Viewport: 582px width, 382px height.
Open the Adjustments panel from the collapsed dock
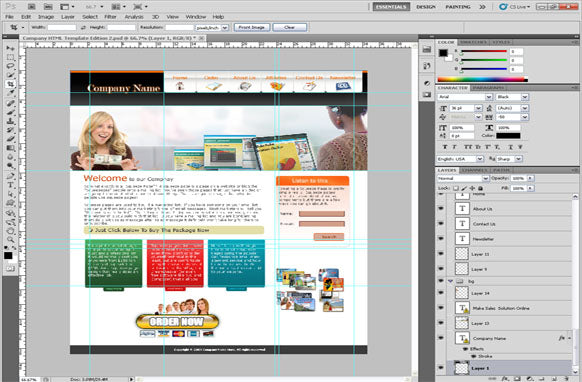[x=426, y=83]
